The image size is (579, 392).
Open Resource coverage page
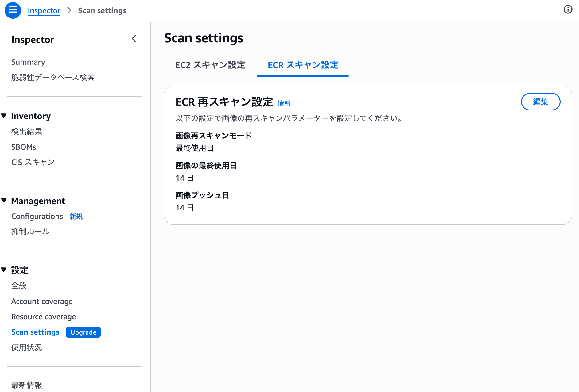click(44, 317)
